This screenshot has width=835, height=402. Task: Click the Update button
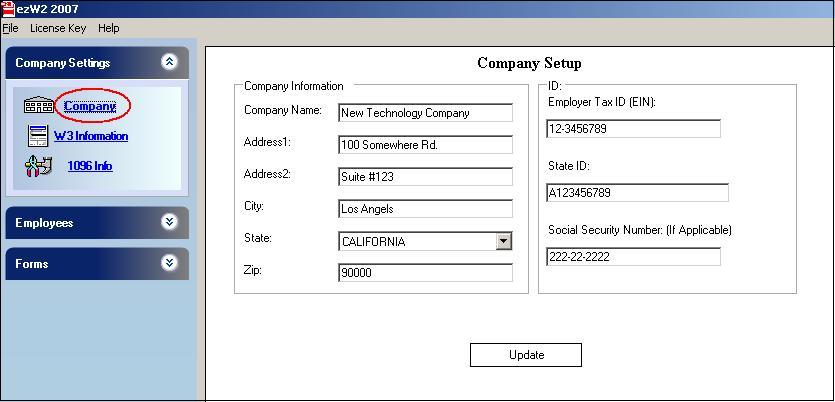coord(526,355)
